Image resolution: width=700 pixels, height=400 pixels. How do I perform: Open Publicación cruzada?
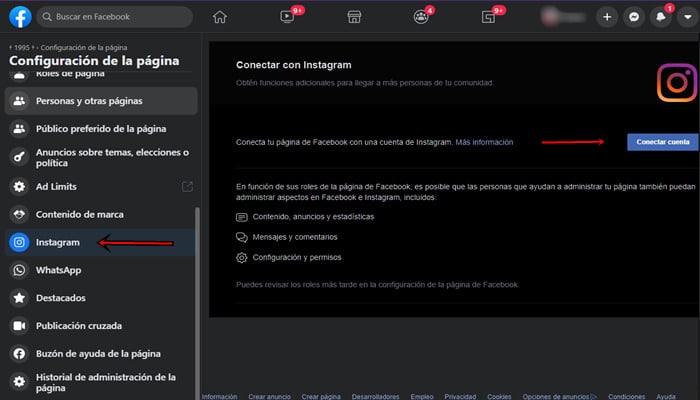pyautogui.click(x=101, y=326)
